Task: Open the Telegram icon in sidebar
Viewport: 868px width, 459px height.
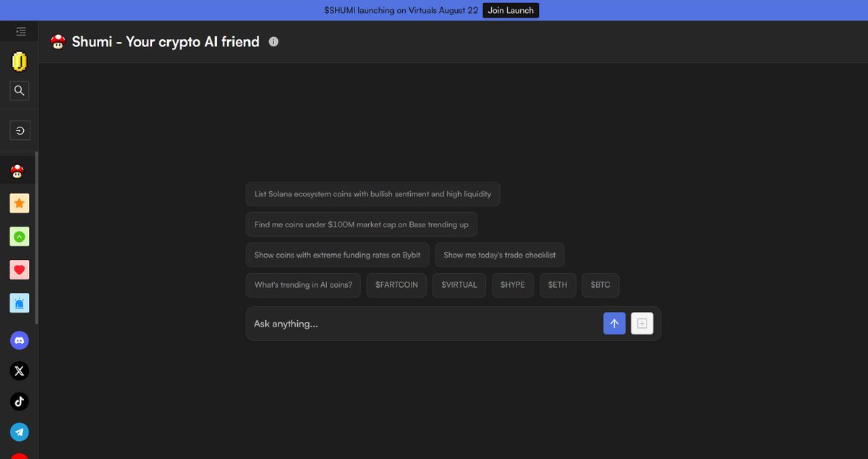Action: pyautogui.click(x=20, y=432)
